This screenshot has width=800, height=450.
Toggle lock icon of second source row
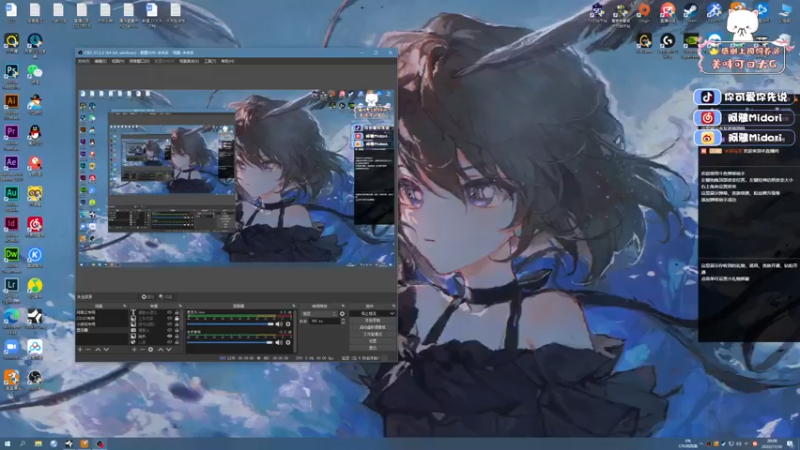177,318
